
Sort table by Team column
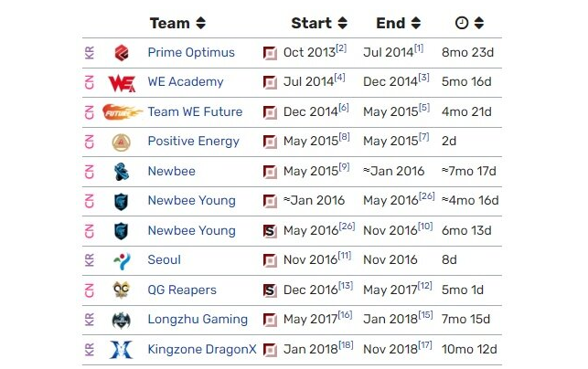click(201, 23)
